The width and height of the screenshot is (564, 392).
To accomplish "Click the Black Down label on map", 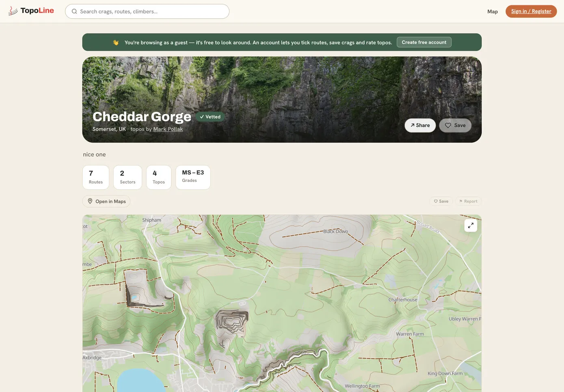I will click(x=335, y=232).
